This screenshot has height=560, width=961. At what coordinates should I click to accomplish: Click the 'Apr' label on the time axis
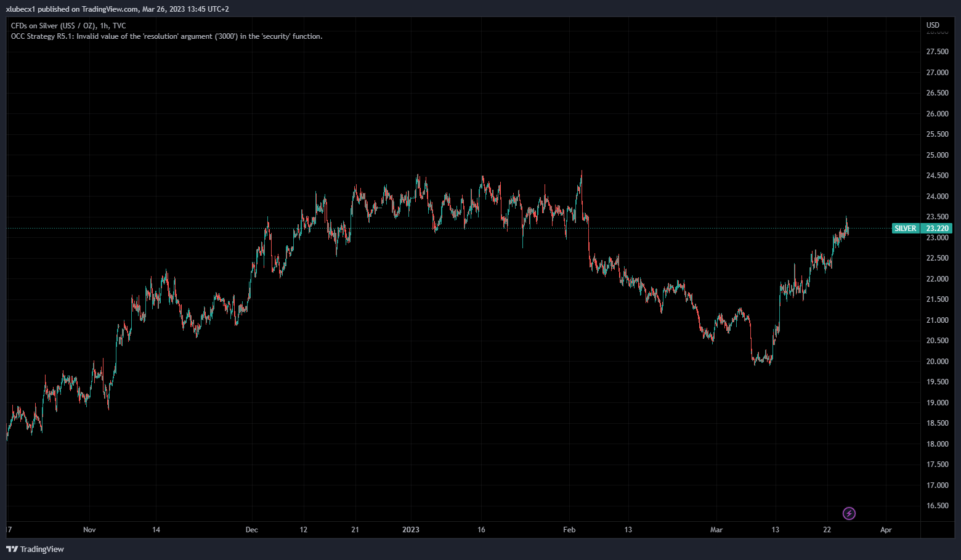(x=886, y=530)
